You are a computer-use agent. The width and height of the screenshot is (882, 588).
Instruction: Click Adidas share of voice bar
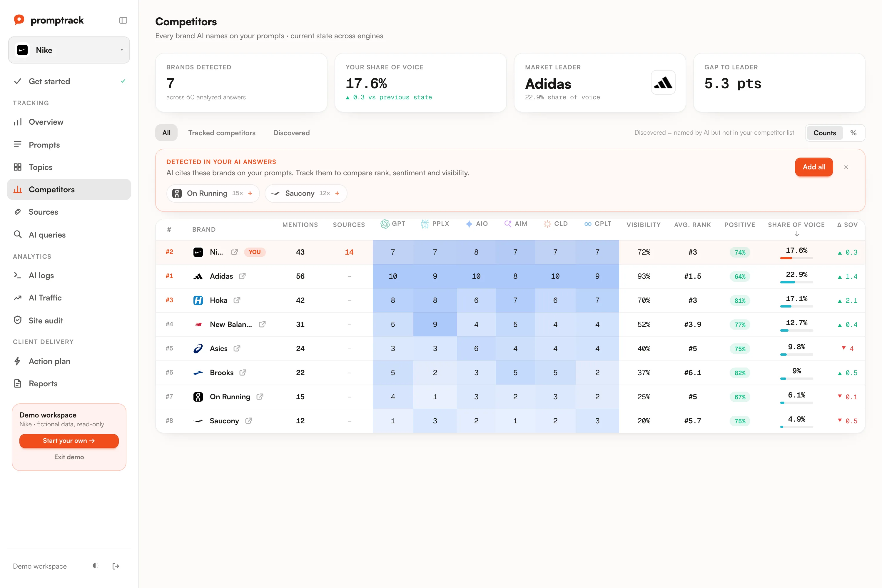pos(796,282)
